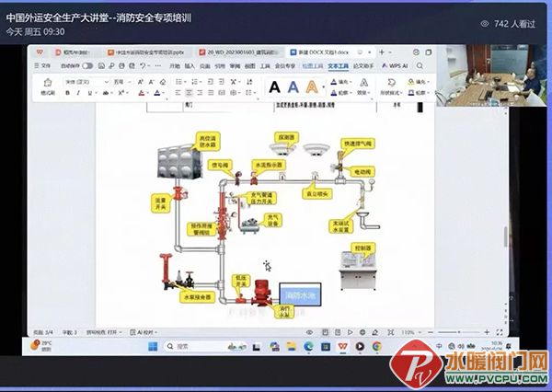Apply italic formatting with the I icon

(x=78, y=93)
